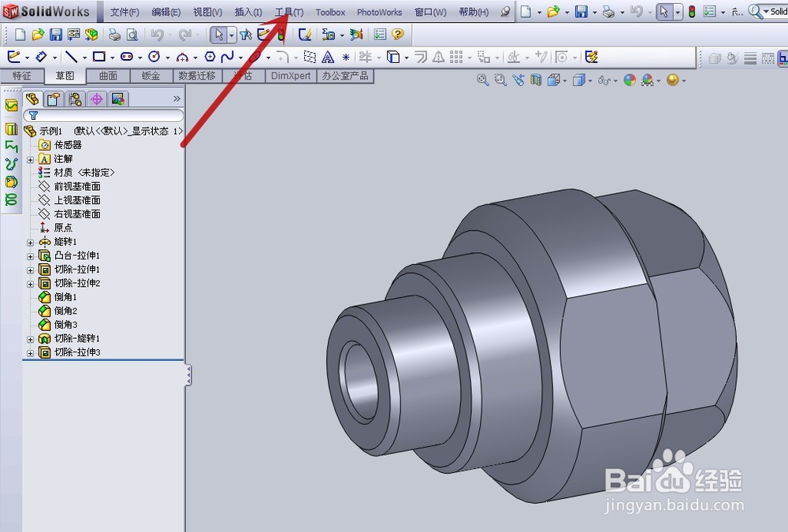Select the 原点 origin item
The width and height of the screenshot is (788, 532).
pos(63,228)
